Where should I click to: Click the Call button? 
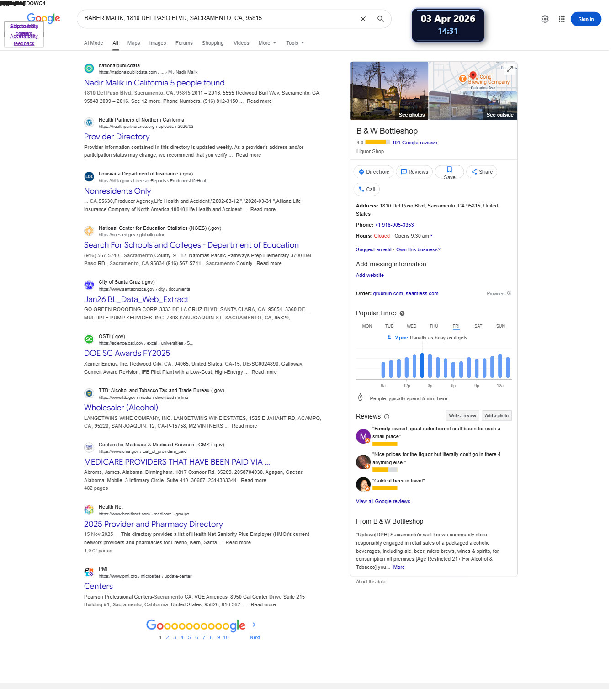point(367,189)
